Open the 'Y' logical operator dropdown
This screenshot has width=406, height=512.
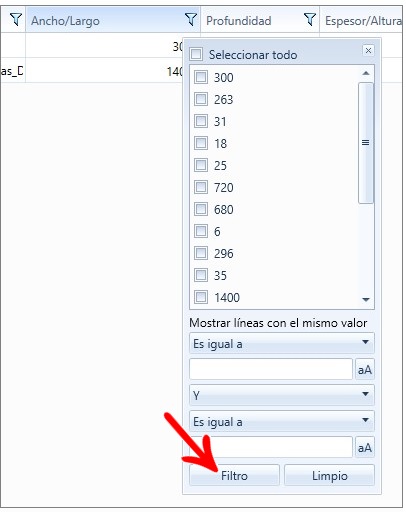click(282, 395)
